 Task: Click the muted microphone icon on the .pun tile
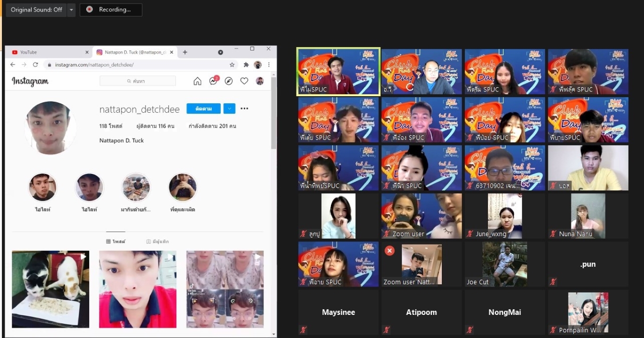(553, 282)
